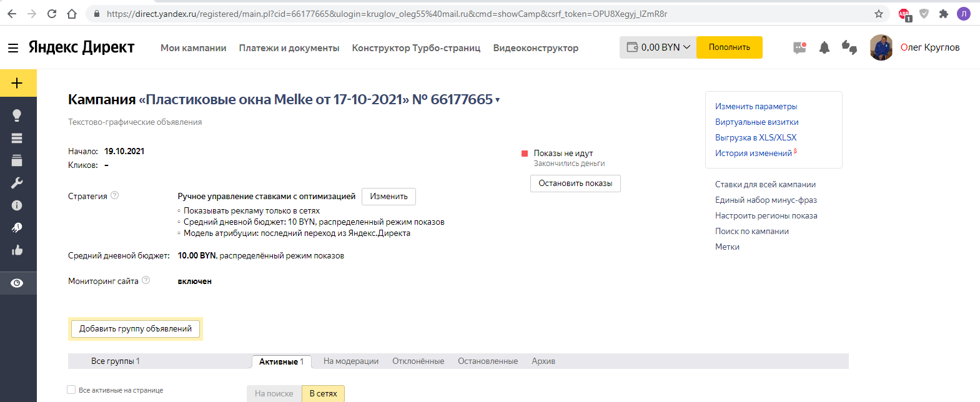Image resolution: width=980 pixels, height=402 pixels.
Task: Click the help icon next to Мониторинг сайта
Action: (x=146, y=280)
